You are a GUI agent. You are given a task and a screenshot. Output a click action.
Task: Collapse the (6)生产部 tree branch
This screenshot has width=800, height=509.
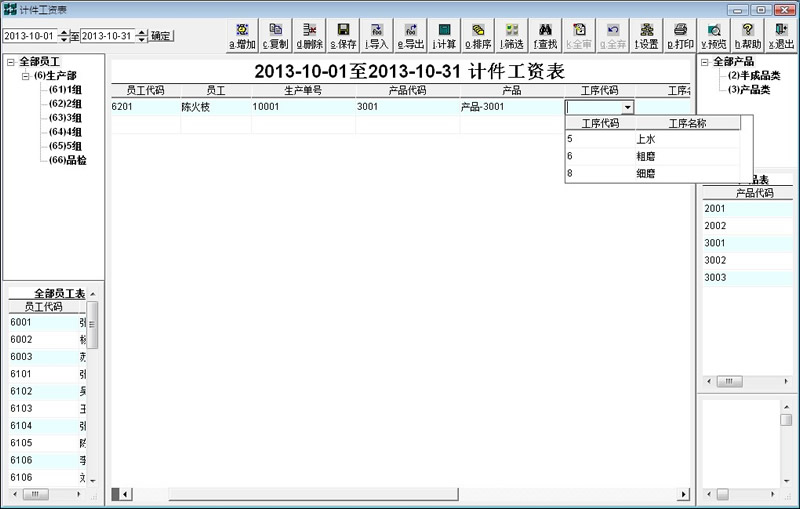[26, 76]
